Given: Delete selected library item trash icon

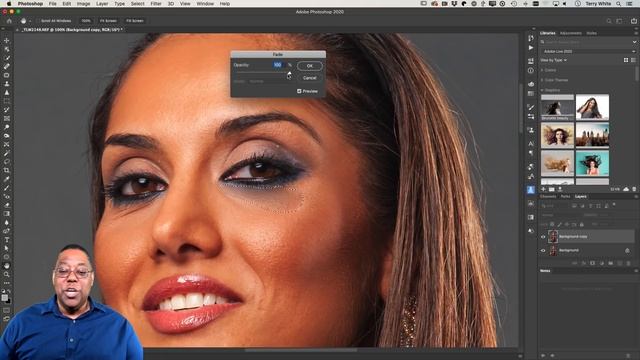Looking at the screenshot, I should [634, 189].
